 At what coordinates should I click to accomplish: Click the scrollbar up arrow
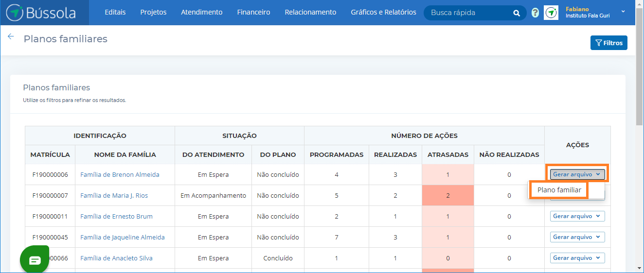point(640,4)
